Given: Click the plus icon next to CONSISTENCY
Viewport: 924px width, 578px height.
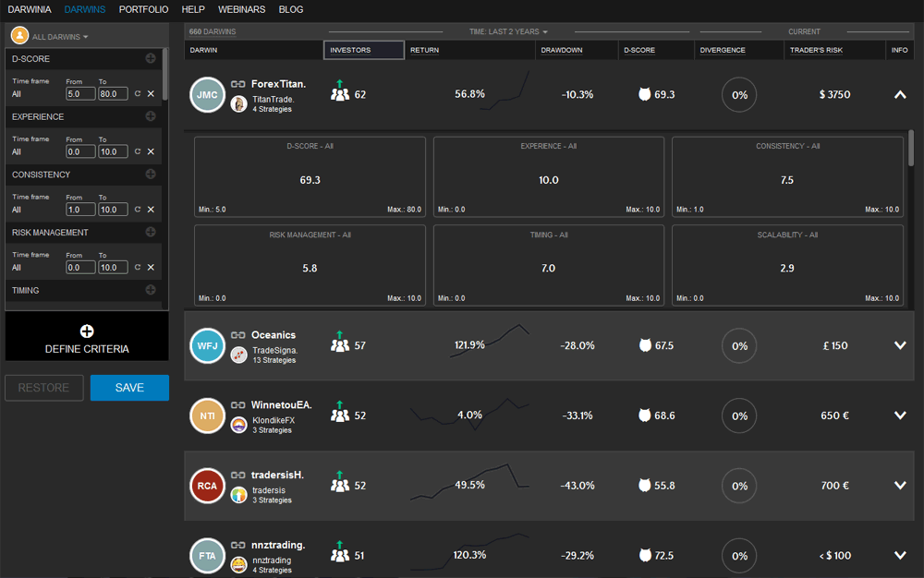Looking at the screenshot, I should coord(151,175).
